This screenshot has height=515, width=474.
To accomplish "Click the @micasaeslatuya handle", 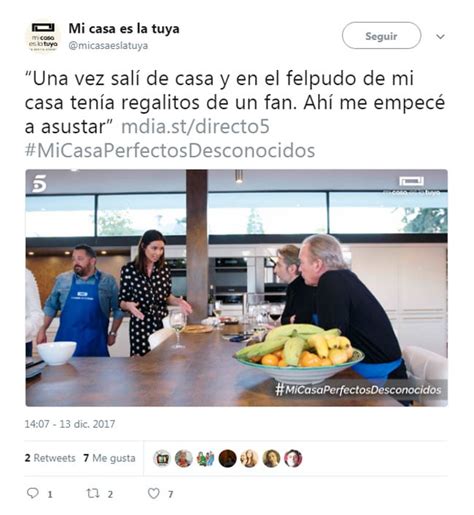I will [108, 46].
